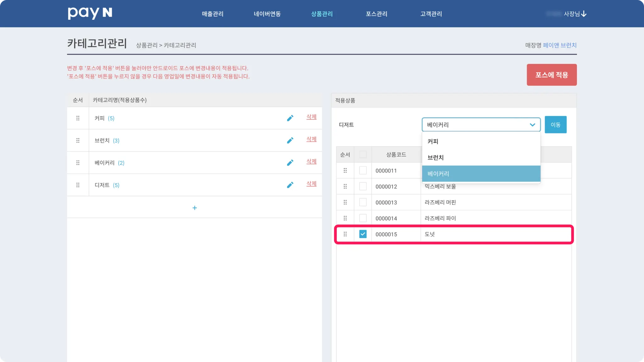This screenshot has height=362, width=644.
Task: Click the drag handle for product 0000015
Action: (345, 234)
